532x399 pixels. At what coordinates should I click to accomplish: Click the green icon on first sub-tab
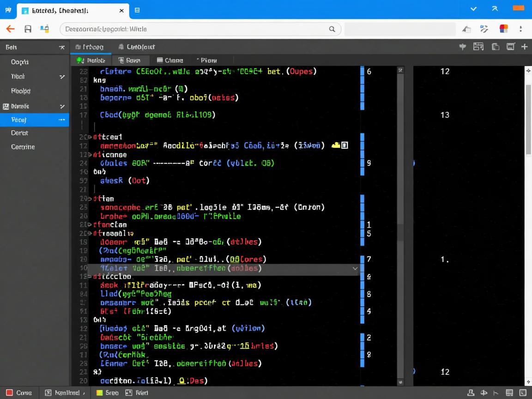click(x=80, y=60)
